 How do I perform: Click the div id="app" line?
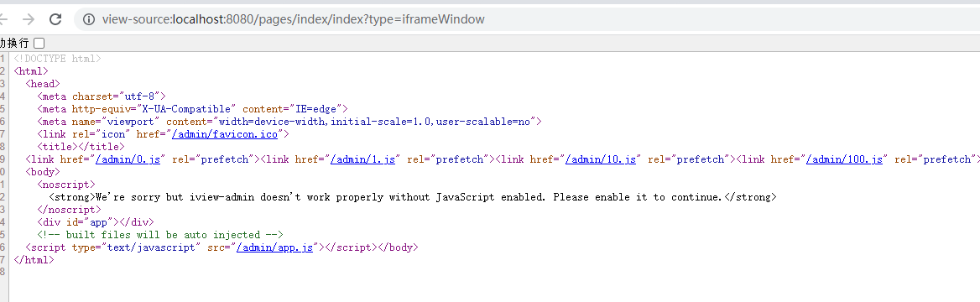point(95,222)
